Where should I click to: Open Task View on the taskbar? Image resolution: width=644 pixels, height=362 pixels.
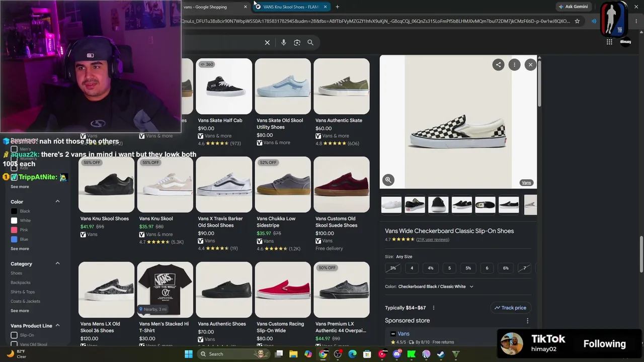point(279,354)
